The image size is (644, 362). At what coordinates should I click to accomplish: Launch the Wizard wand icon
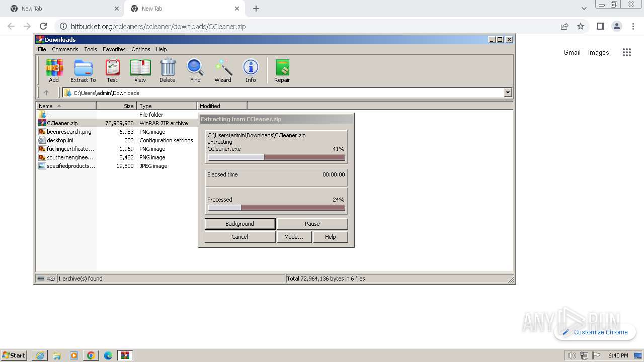pos(223,71)
